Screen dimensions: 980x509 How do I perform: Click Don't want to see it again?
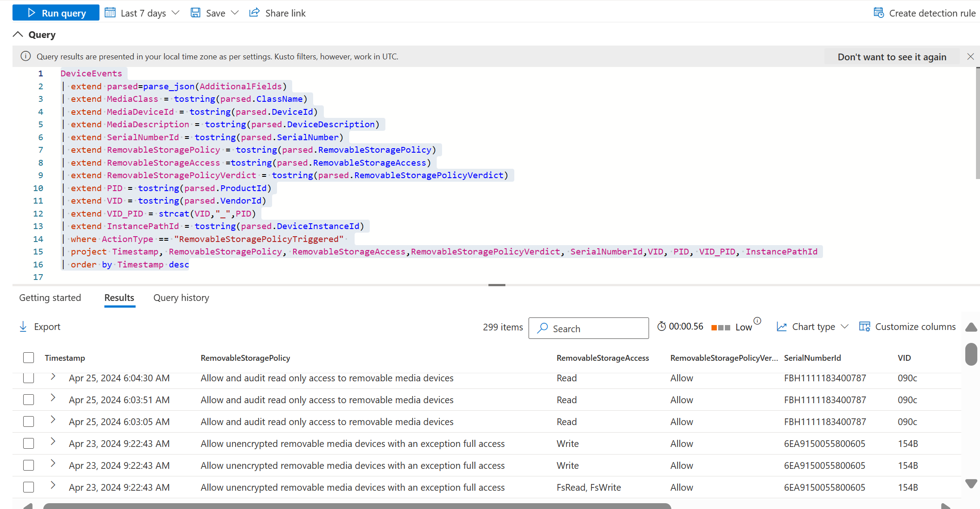pyautogui.click(x=891, y=57)
